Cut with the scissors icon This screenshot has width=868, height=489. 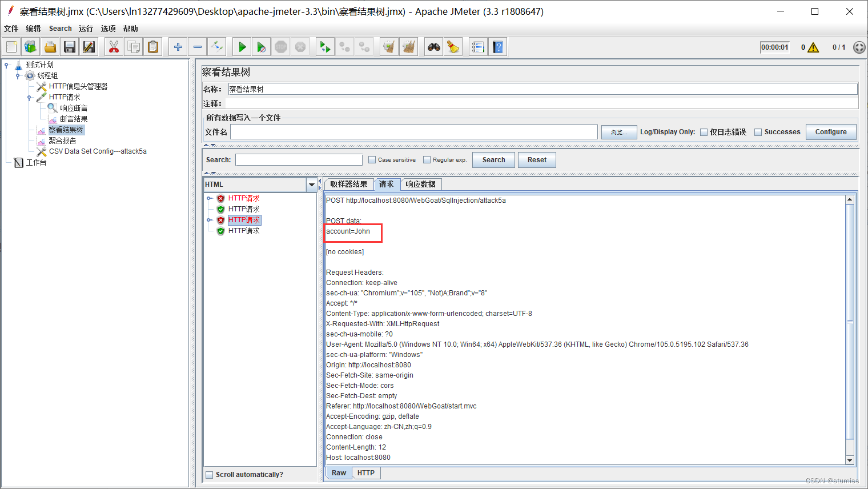(x=114, y=47)
